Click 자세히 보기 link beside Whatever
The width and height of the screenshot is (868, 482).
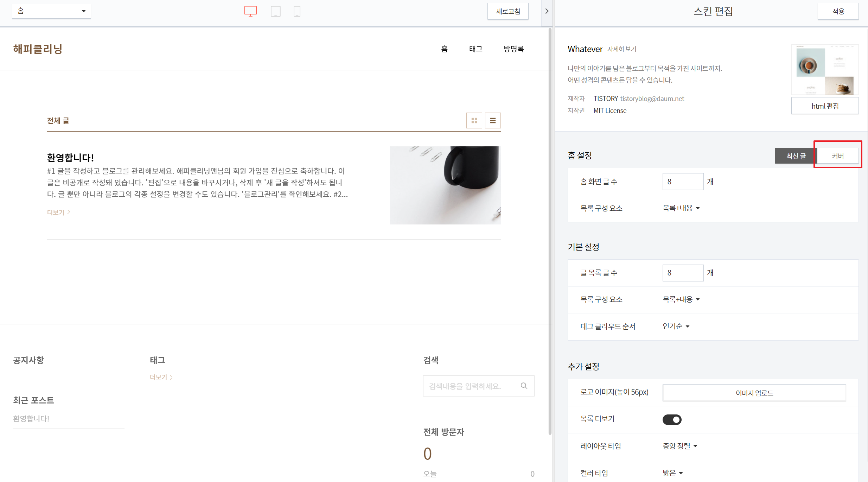coord(621,49)
